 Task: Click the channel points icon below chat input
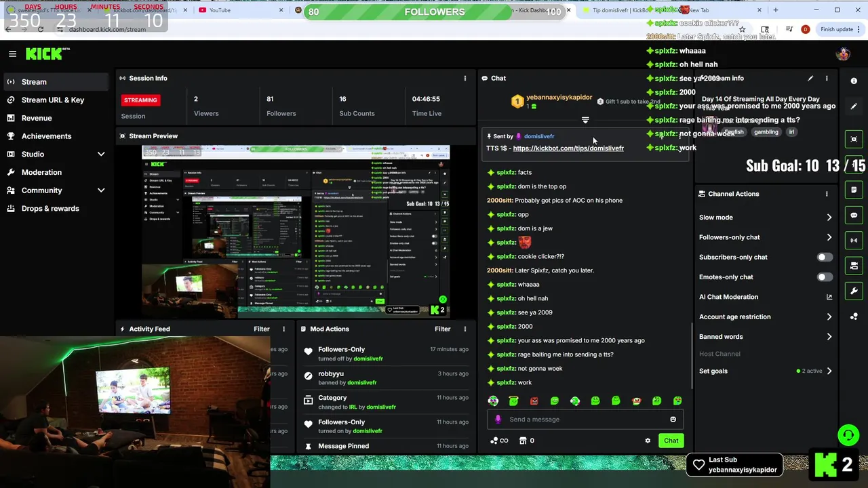click(x=499, y=441)
